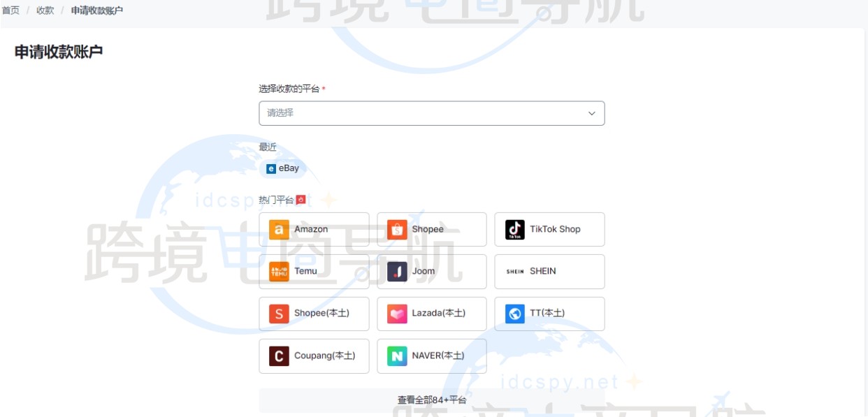Screen dimensions: 868x417
Task: Pick the Joom platform icon
Action: (x=431, y=271)
